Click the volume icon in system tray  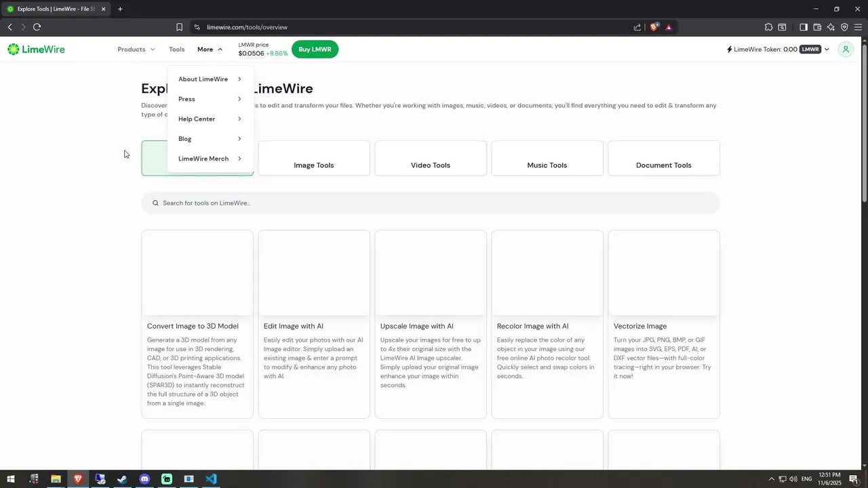click(793, 479)
